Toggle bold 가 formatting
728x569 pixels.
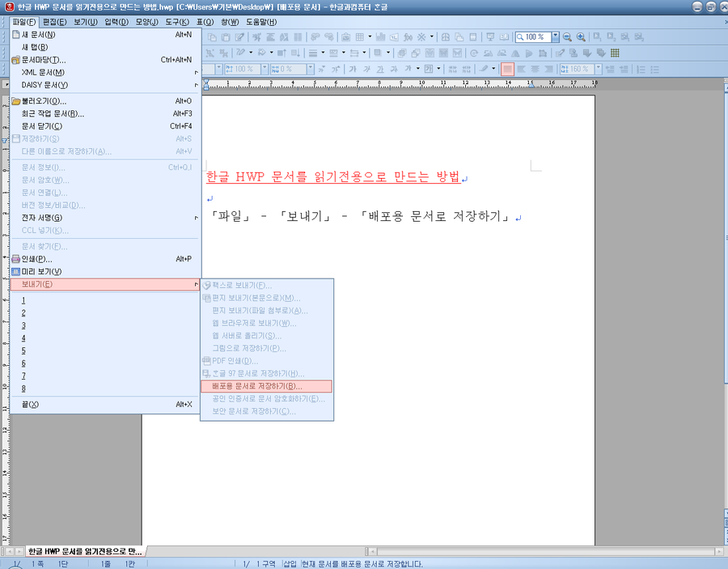[x=353, y=70]
